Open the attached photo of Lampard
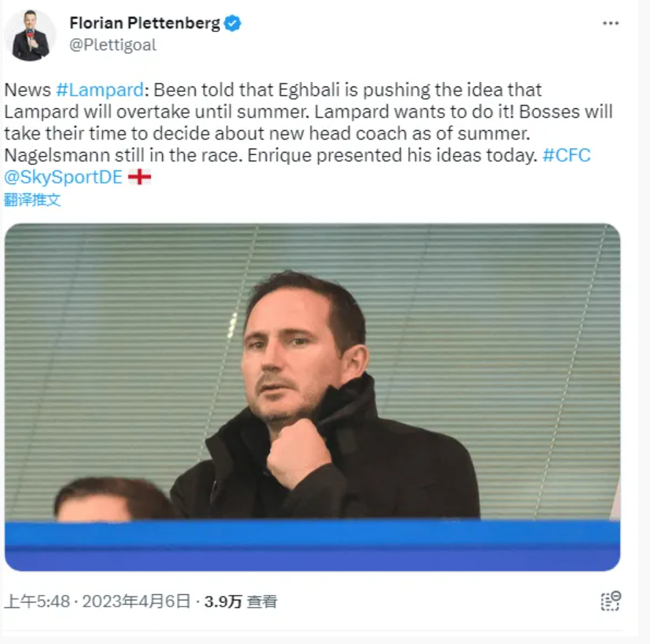This screenshot has height=644, width=650. (x=313, y=397)
